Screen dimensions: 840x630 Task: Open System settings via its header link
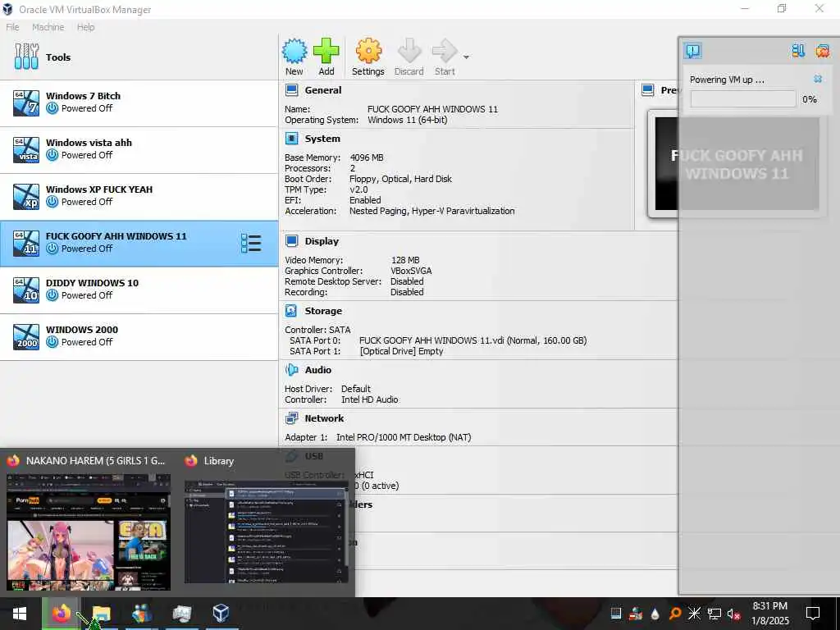click(322, 139)
